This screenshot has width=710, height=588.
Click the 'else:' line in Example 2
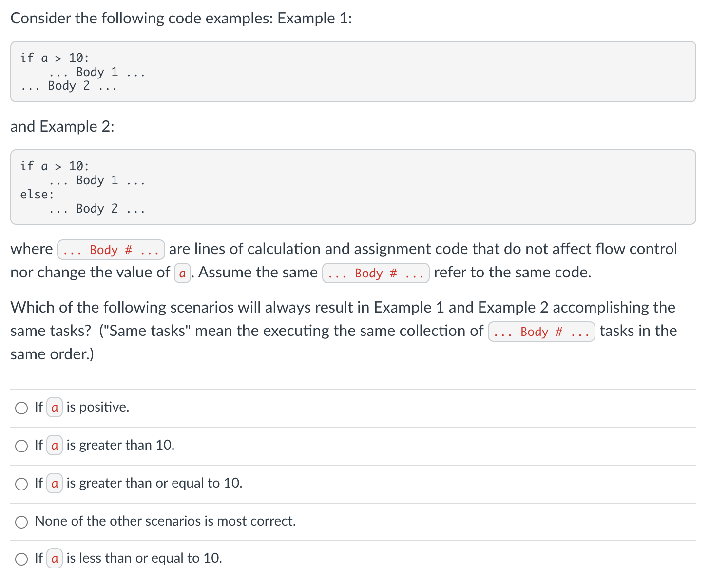coord(38,195)
